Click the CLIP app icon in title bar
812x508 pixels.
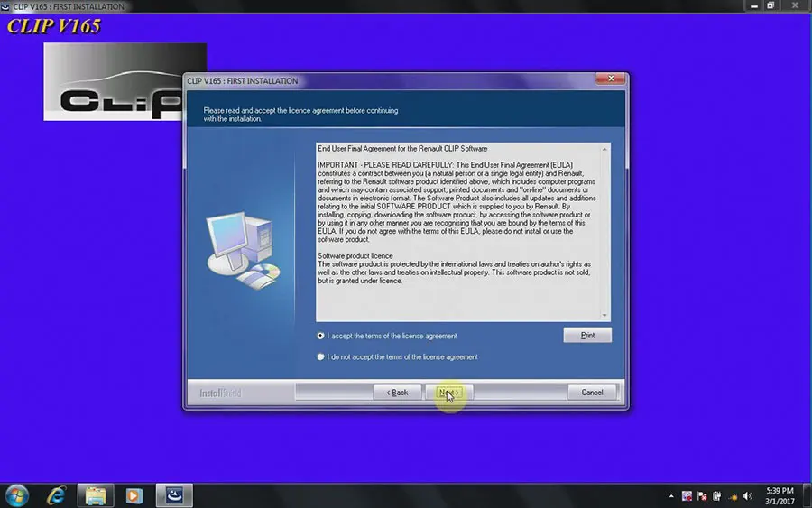click(x=5, y=6)
